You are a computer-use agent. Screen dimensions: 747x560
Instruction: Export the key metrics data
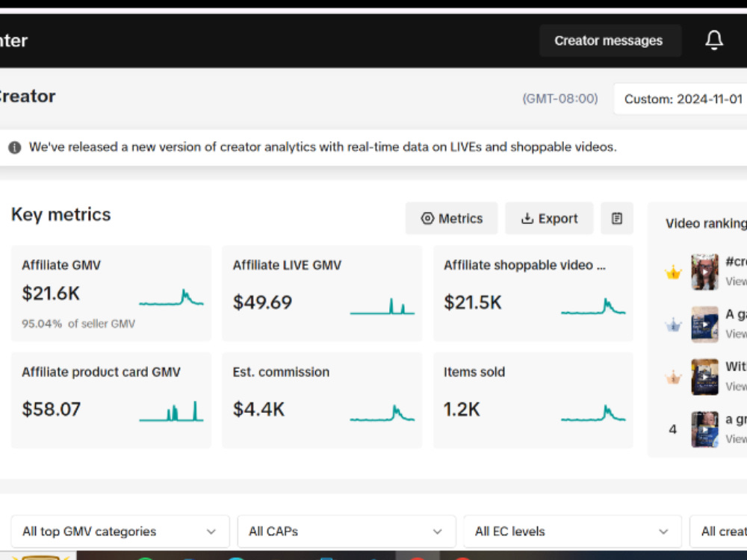point(549,218)
